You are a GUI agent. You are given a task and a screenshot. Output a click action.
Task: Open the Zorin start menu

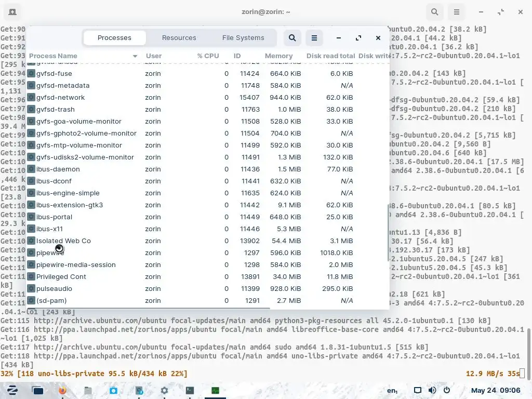(12, 391)
